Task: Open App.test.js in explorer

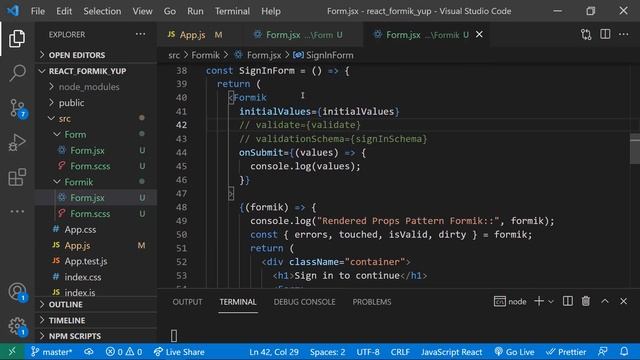Action: [96, 261]
